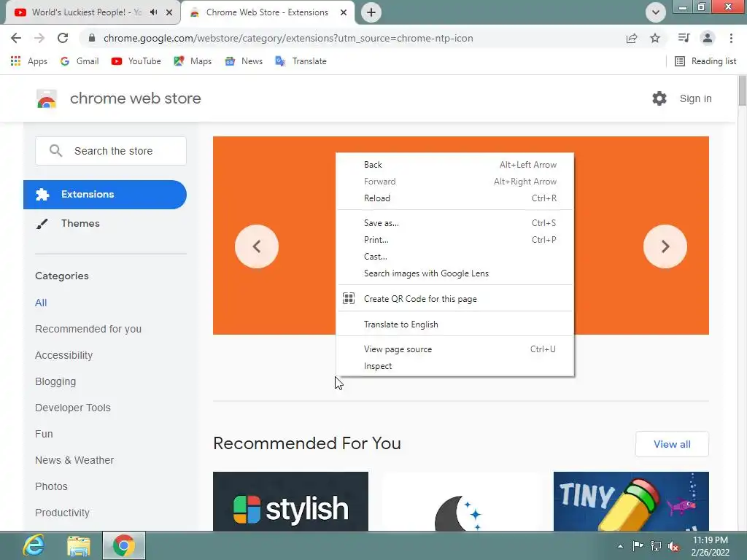Select View page source
Image resolution: width=747 pixels, height=560 pixels.
(455, 349)
